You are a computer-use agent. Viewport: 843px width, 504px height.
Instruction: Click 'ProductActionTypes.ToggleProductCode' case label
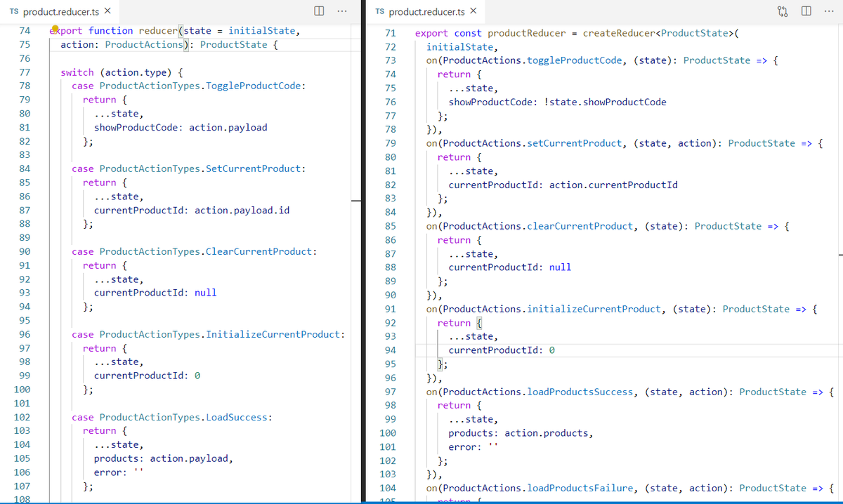(200, 86)
